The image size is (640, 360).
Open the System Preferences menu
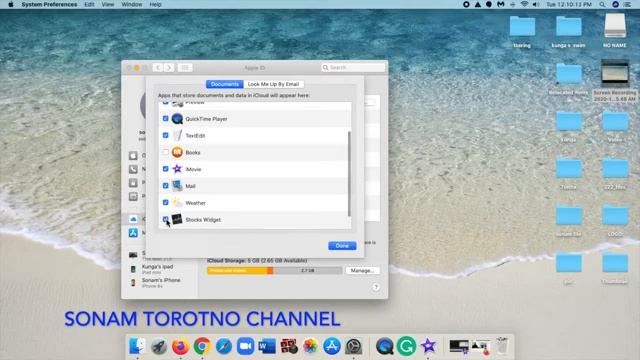(x=49, y=4)
